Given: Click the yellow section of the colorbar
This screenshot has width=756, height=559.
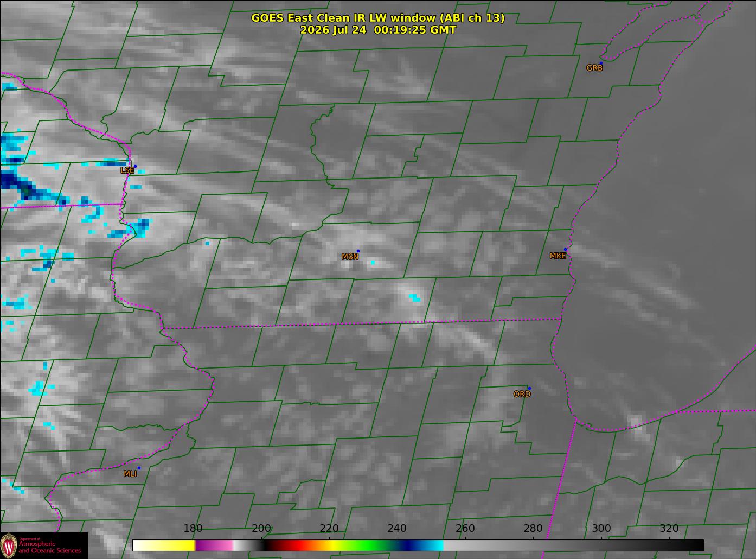Looking at the screenshot, I should click(x=174, y=545).
